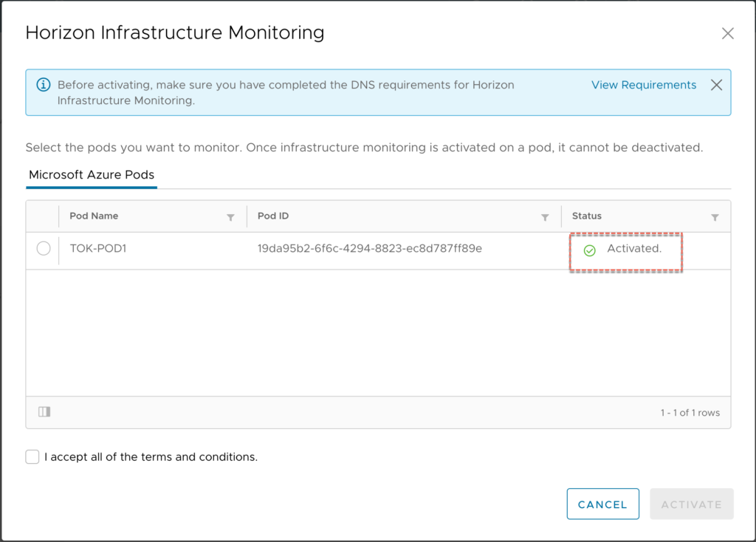This screenshot has height=542, width=756.
Task: Sort by the Pod Name column header
Action: point(94,216)
